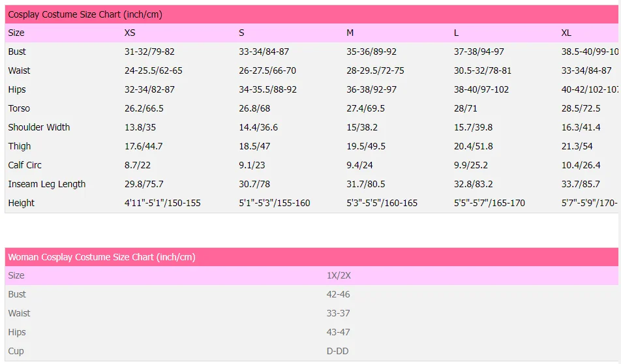Image resolution: width=621 pixels, height=364 pixels.
Task: Select the Thigh row label
Action: click(x=20, y=146)
